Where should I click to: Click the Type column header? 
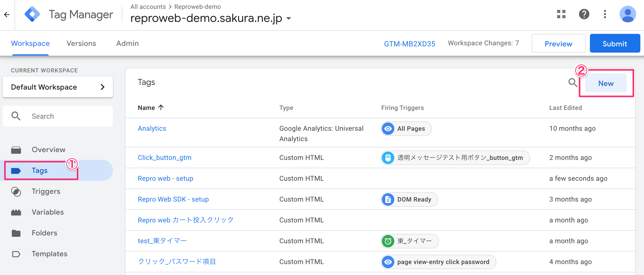pyautogui.click(x=286, y=108)
